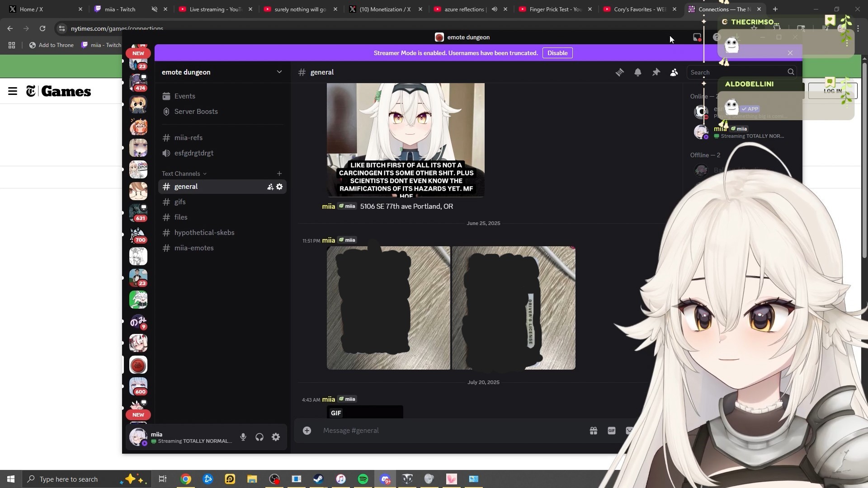Click the gift icon in message bar
The height and width of the screenshot is (488, 868).
click(x=593, y=431)
